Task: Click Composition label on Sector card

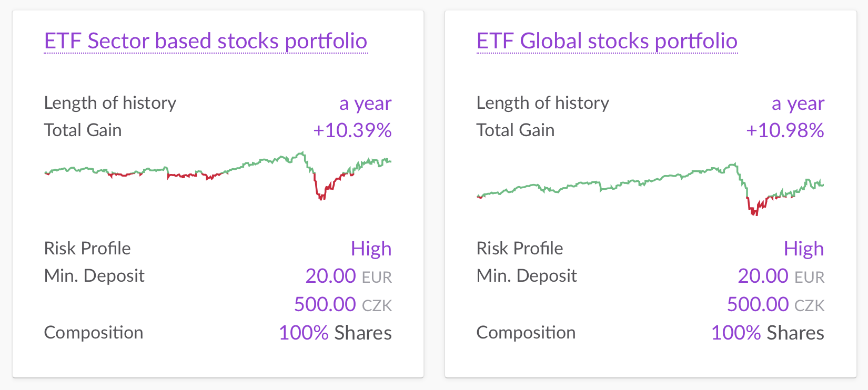Action: click(94, 333)
